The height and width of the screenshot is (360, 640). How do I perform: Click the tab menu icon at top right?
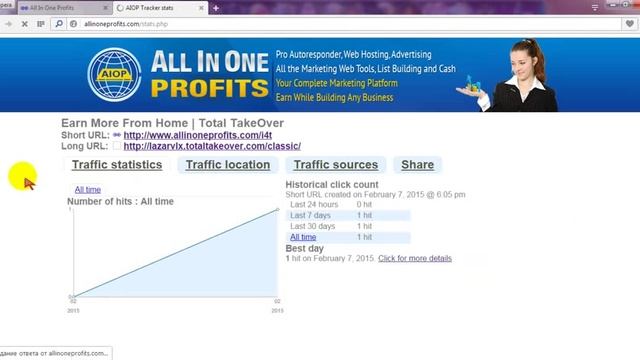click(595, 7)
